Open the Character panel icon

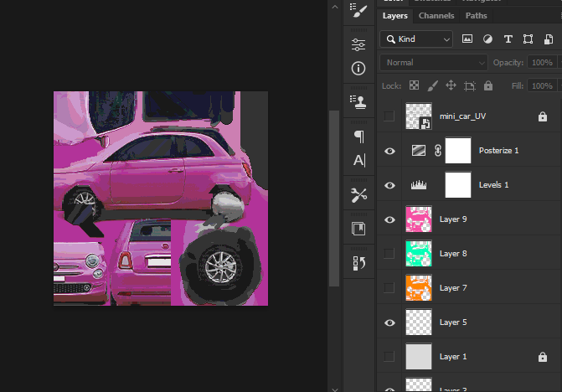tap(359, 160)
